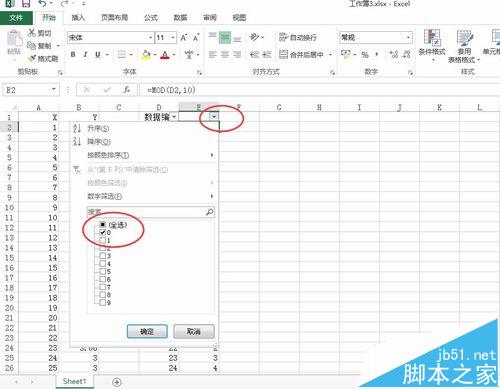Align cell content to the top

[x=212, y=37]
